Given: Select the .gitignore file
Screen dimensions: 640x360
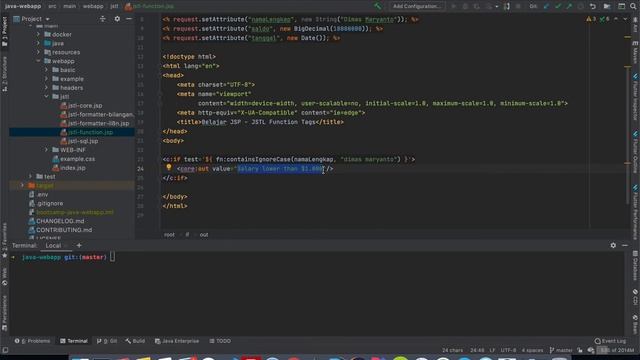Looking at the screenshot, I should pyautogui.click(x=46, y=203).
